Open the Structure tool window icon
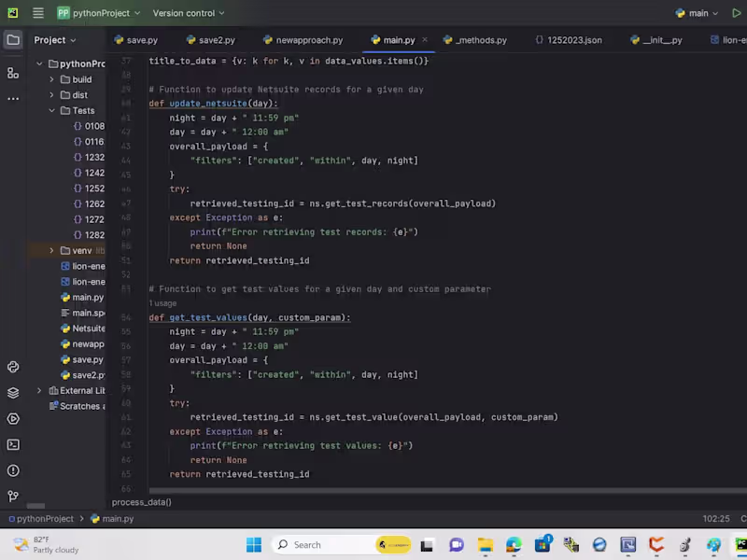747x560 pixels. coord(13,73)
